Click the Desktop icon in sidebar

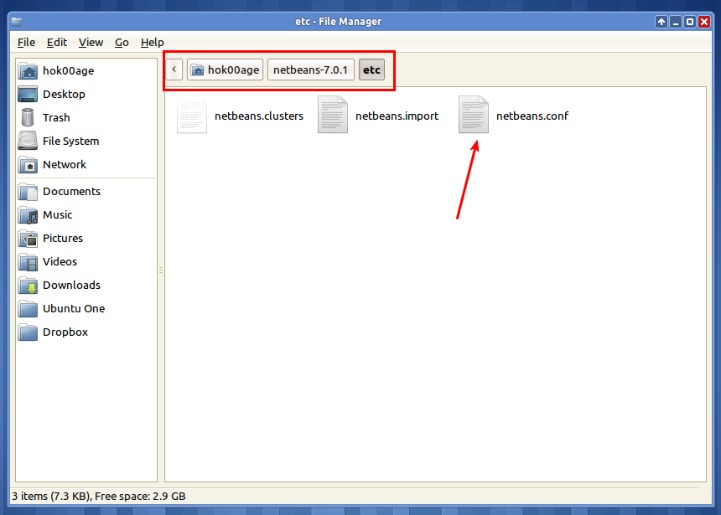28,94
